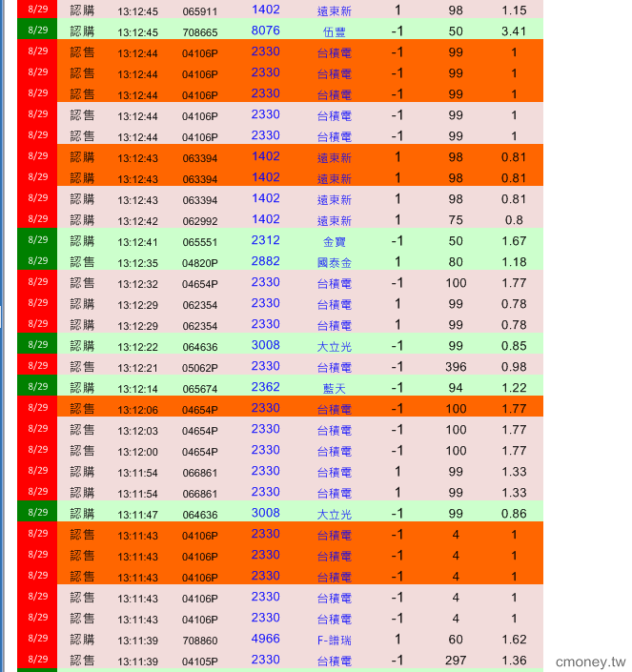Viewport: 632px width, 672px height.
Task: Select warrant code 065911 cell
Action: pyautogui.click(x=200, y=11)
